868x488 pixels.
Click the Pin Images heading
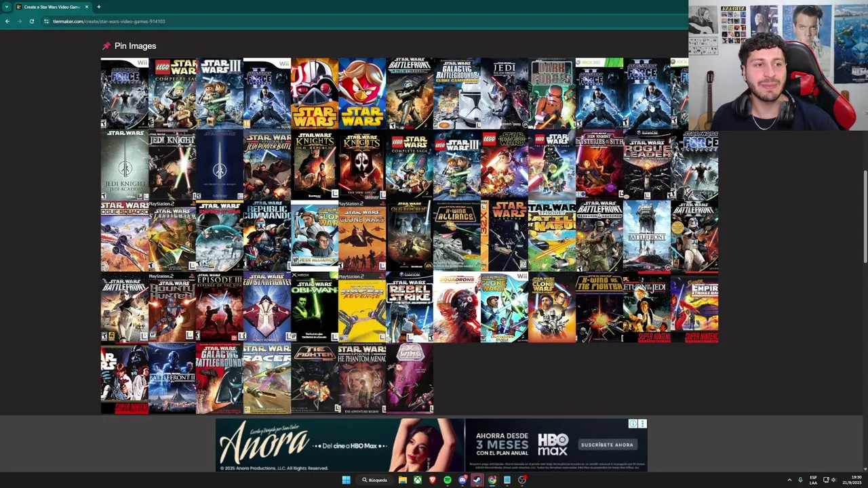point(135,46)
